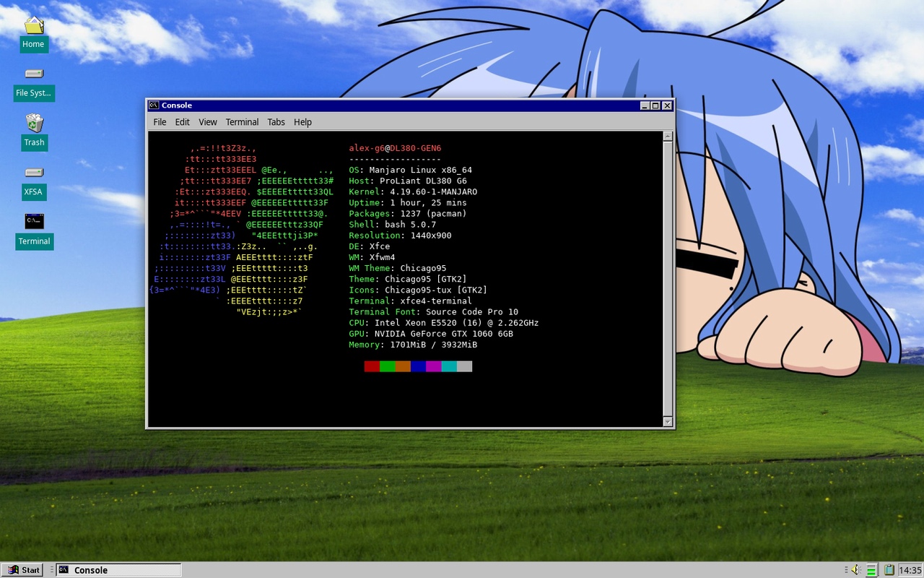Click the volume speaker tray icon

coord(855,570)
